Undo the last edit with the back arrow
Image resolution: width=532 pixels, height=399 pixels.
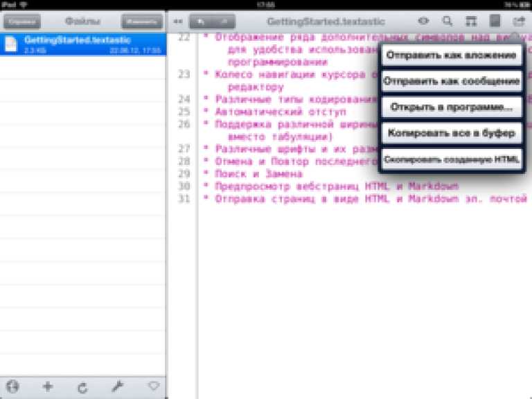coord(201,21)
